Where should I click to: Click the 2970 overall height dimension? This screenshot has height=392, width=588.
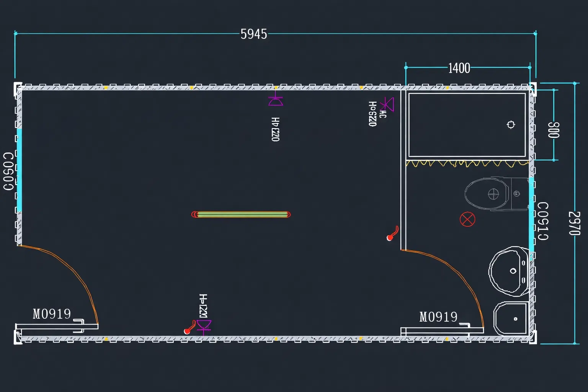point(574,223)
